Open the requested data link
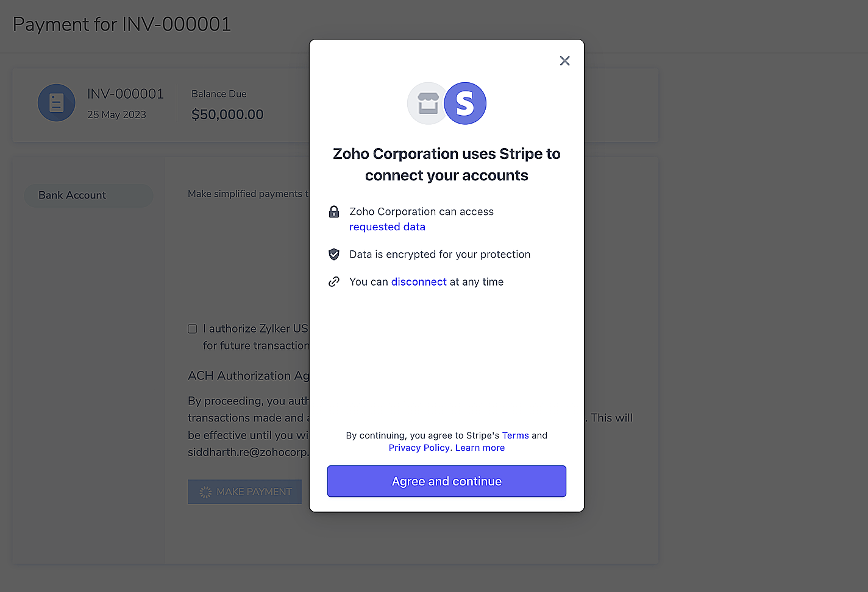Image resolution: width=868 pixels, height=592 pixels. pos(387,227)
